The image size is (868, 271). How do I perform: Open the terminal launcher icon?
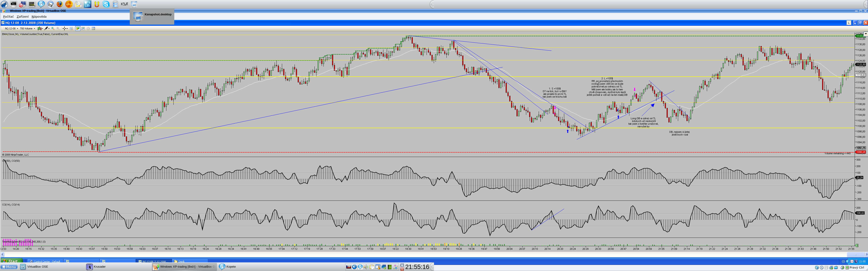(x=14, y=4)
